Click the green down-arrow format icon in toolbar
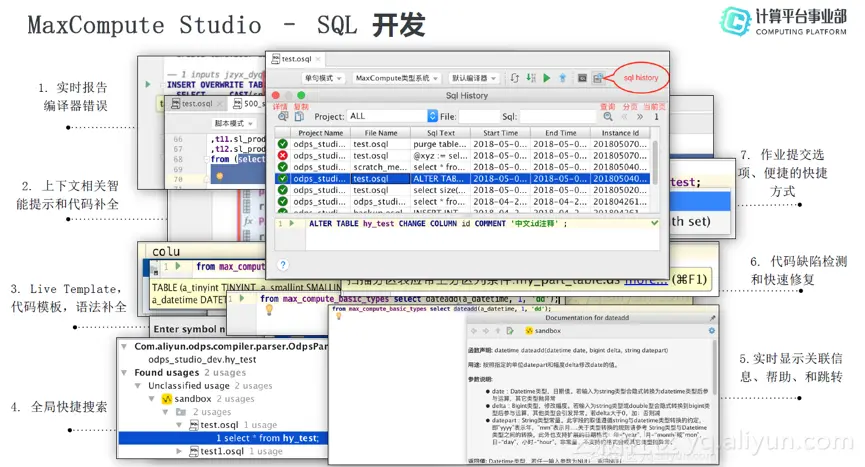The height and width of the screenshot is (467, 865). (x=531, y=78)
